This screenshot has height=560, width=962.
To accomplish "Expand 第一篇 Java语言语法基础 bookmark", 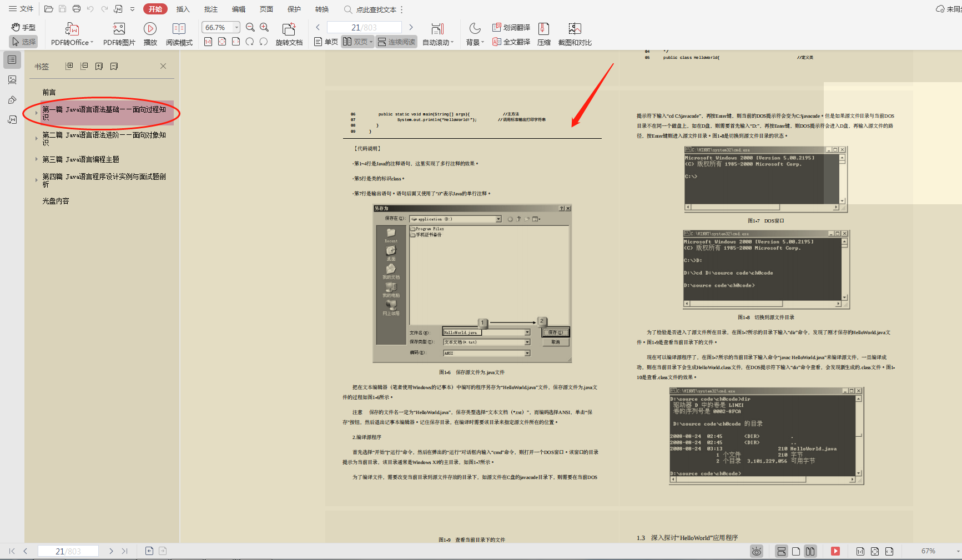I will click(37, 113).
